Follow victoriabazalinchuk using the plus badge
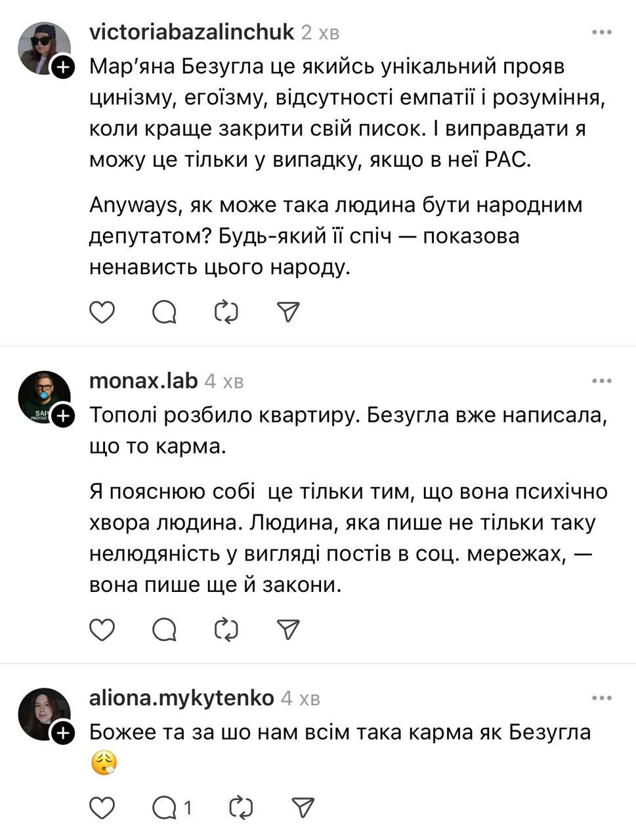This screenshot has height=840, width=636. 62,67
